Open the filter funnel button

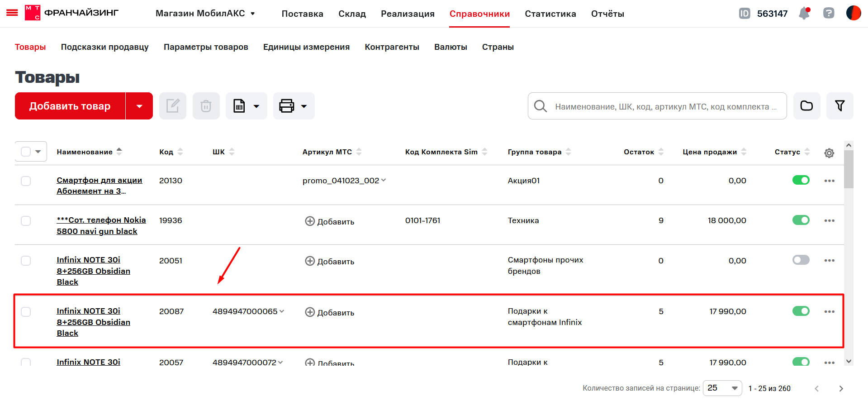coord(840,106)
